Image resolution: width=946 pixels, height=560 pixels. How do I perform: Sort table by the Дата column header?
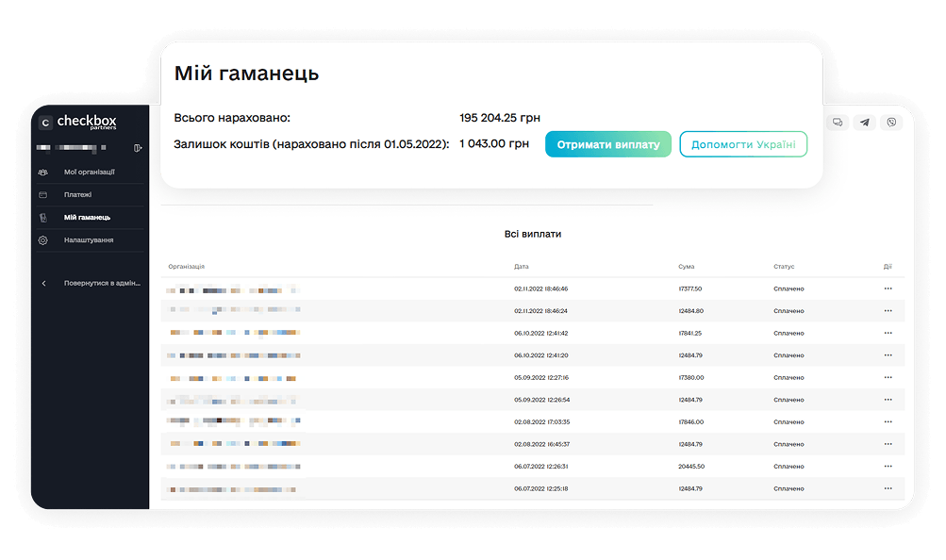(x=522, y=267)
